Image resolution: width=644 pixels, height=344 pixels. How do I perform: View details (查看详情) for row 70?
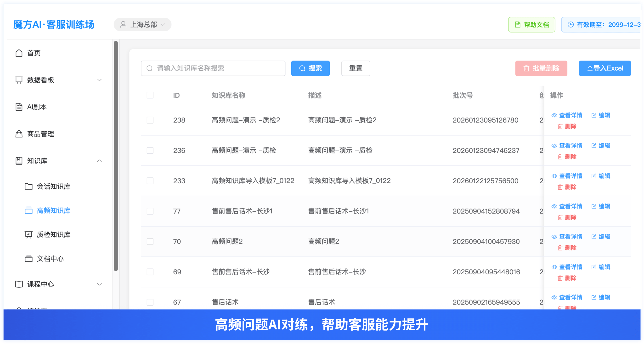[567, 237]
